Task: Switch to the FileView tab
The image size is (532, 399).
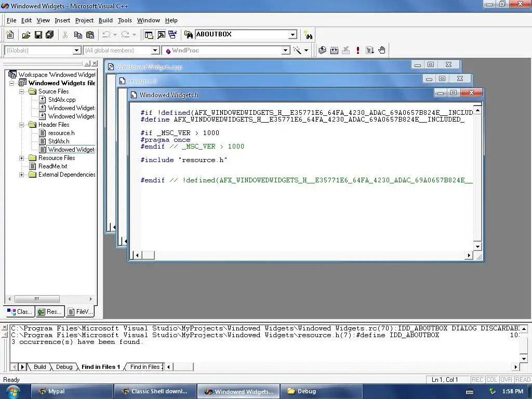Action: (x=79, y=312)
